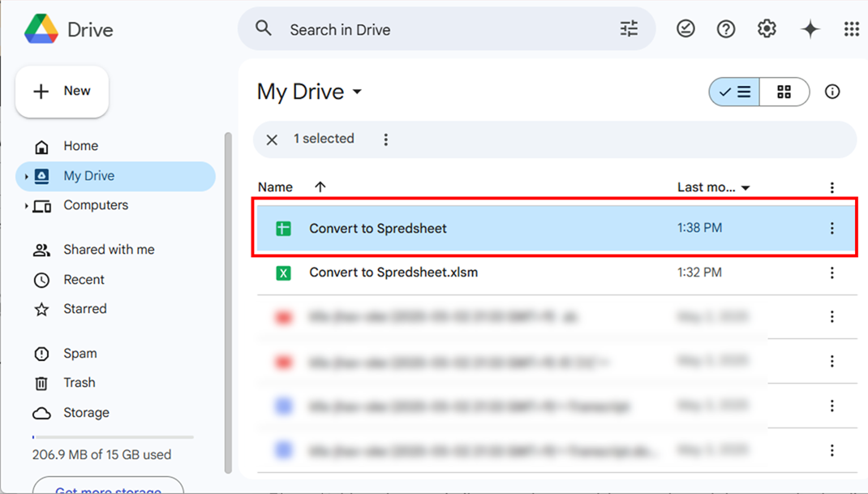Open the Last modified column dropdown
The width and height of the screenshot is (868, 494).
[746, 187]
